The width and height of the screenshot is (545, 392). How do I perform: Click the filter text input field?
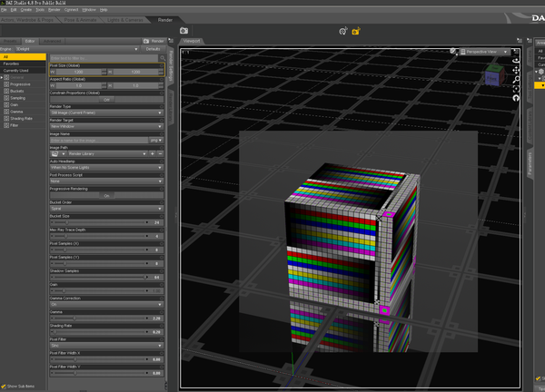[x=104, y=58]
